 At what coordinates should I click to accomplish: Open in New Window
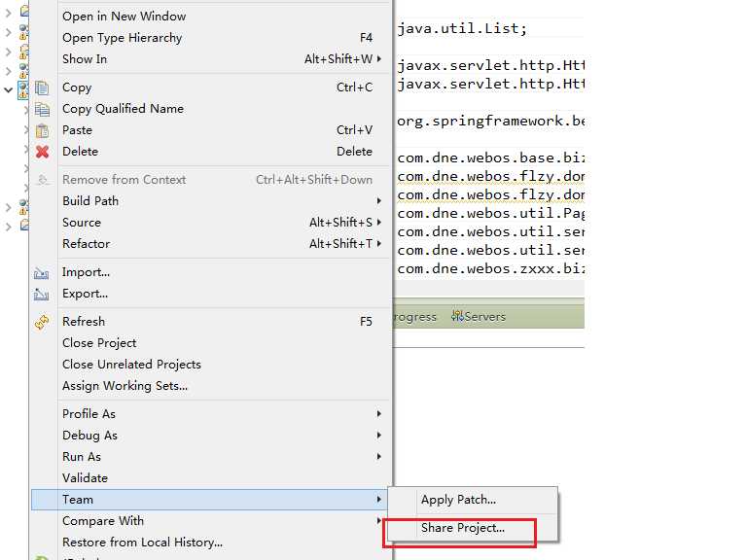(x=124, y=17)
